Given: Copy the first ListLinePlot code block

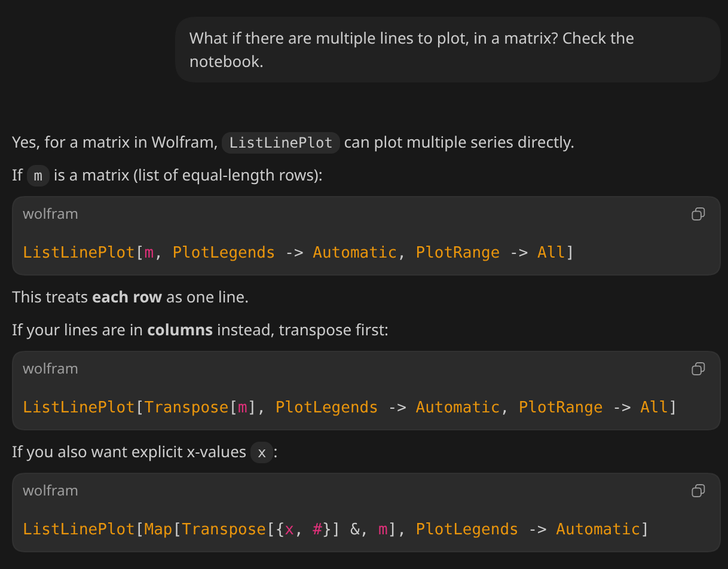Looking at the screenshot, I should coord(698,214).
